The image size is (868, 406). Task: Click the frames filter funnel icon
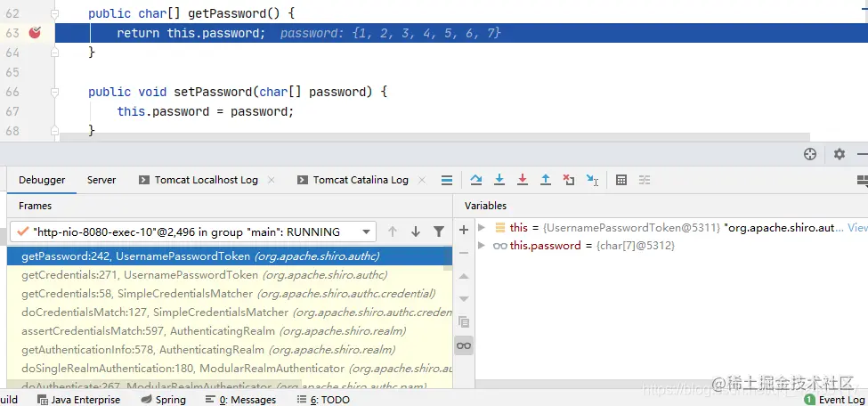pos(438,231)
